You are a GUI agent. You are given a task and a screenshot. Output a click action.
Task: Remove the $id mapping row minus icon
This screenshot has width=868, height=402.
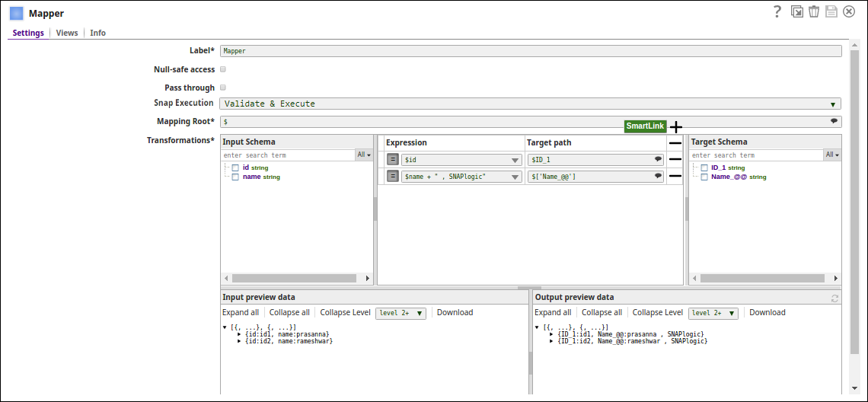[x=675, y=159]
